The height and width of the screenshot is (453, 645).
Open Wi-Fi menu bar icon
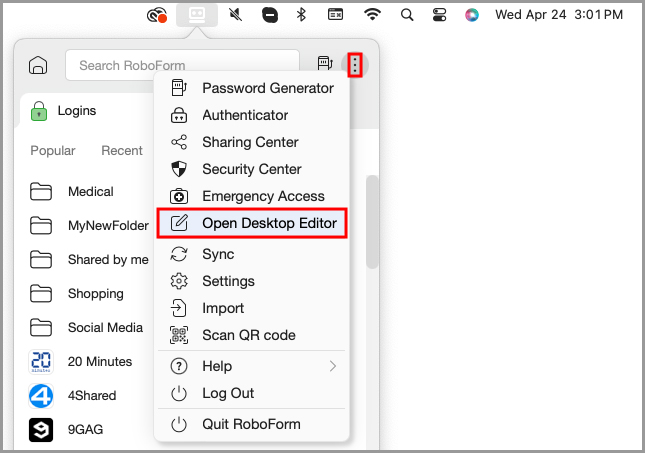tap(372, 15)
